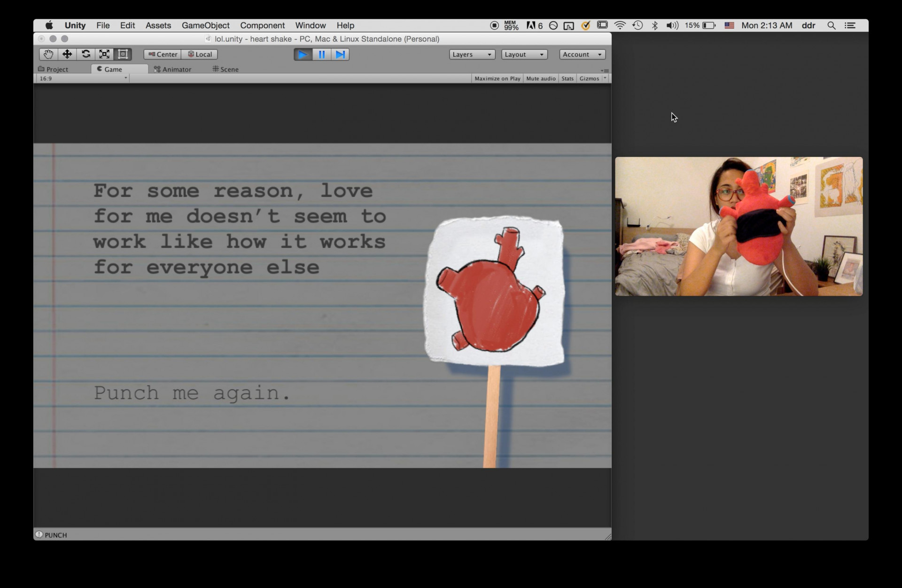Switch to the Scene tab
Image resolution: width=902 pixels, height=588 pixels.
(225, 69)
